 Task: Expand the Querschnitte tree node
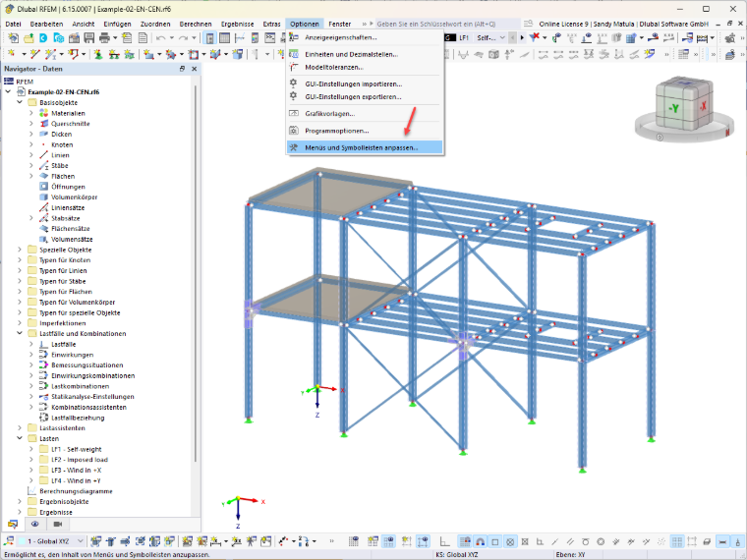click(x=31, y=124)
